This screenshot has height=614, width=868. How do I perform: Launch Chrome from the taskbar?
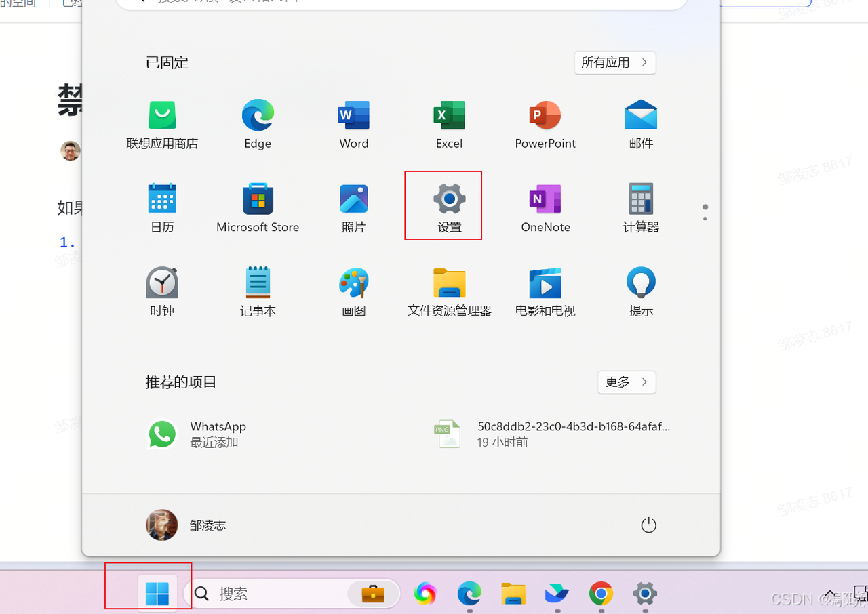click(x=601, y=594)
